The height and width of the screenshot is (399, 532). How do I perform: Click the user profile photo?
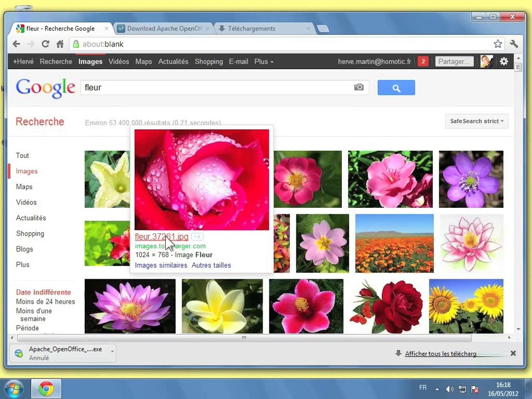(487, 62)
